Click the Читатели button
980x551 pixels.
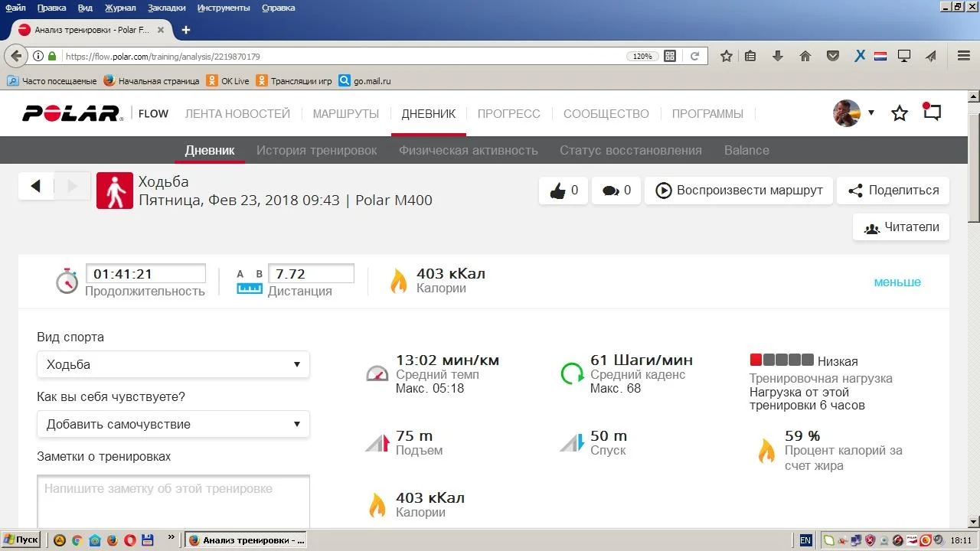901,227
